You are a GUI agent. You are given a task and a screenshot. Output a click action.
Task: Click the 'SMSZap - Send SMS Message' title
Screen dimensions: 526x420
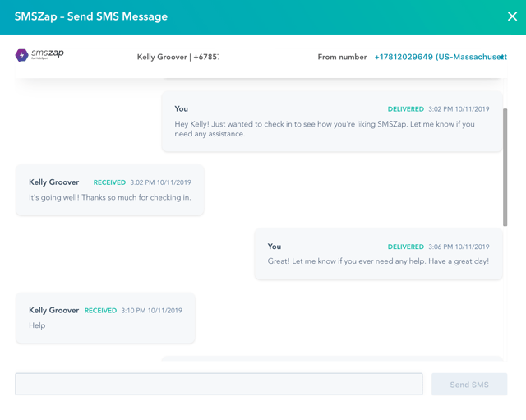[x=91, y=16]
